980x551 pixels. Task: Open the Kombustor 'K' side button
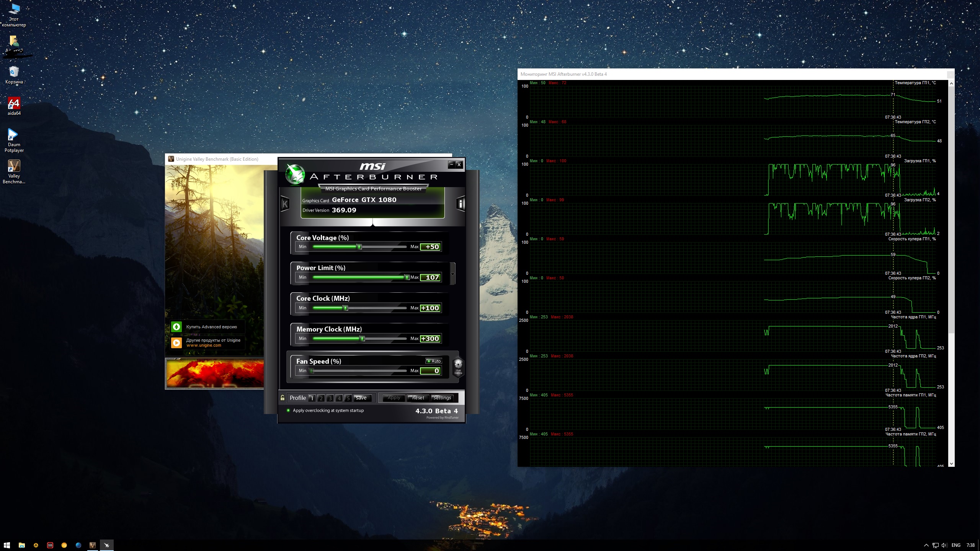click(x=284, y=204)
